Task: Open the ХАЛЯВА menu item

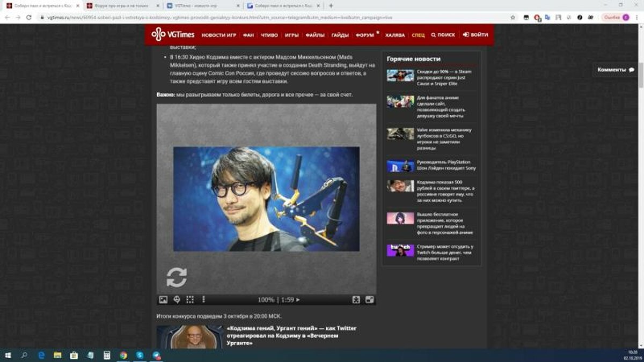Action: click(x=395, y=35)
